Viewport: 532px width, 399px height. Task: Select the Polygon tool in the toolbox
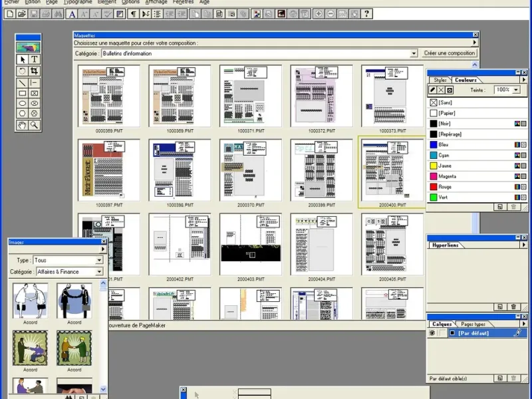click(23, 113)
